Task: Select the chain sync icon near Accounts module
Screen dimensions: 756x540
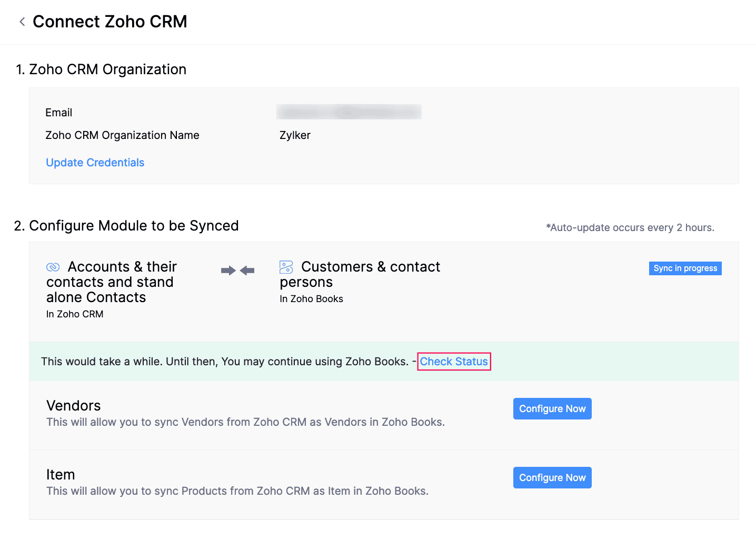Action: pyautogui.click(x=53, y=267)
